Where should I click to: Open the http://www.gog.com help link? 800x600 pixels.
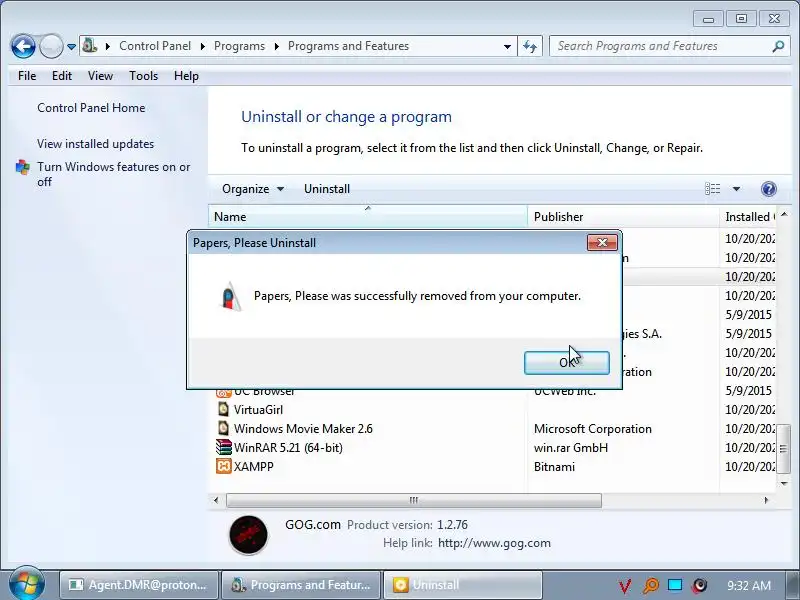494,543
